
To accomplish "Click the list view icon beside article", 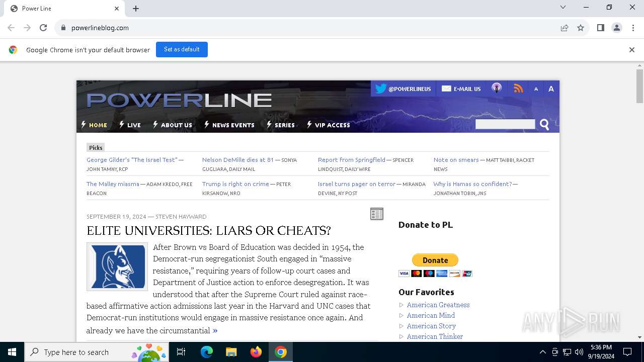I will 377,214.
